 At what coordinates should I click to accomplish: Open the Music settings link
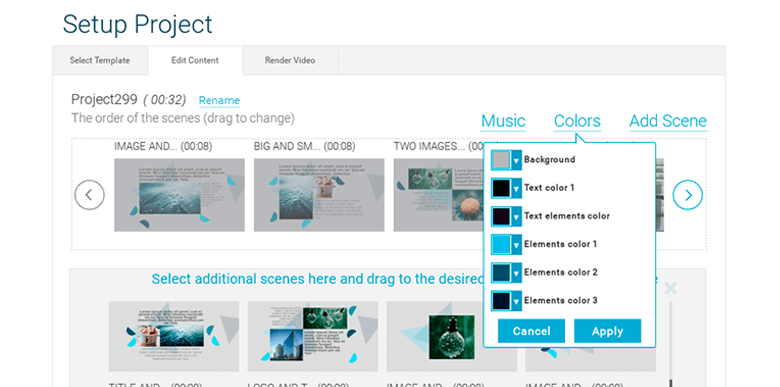503,121
